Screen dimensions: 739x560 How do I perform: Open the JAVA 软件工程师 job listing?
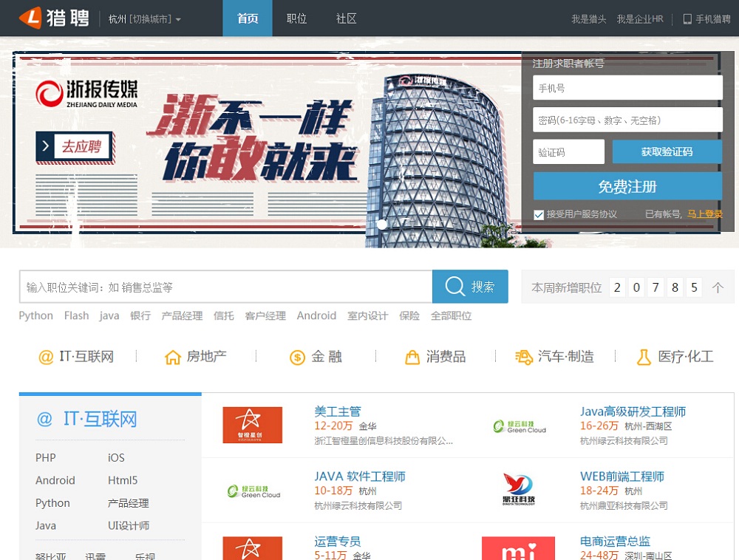360,477
